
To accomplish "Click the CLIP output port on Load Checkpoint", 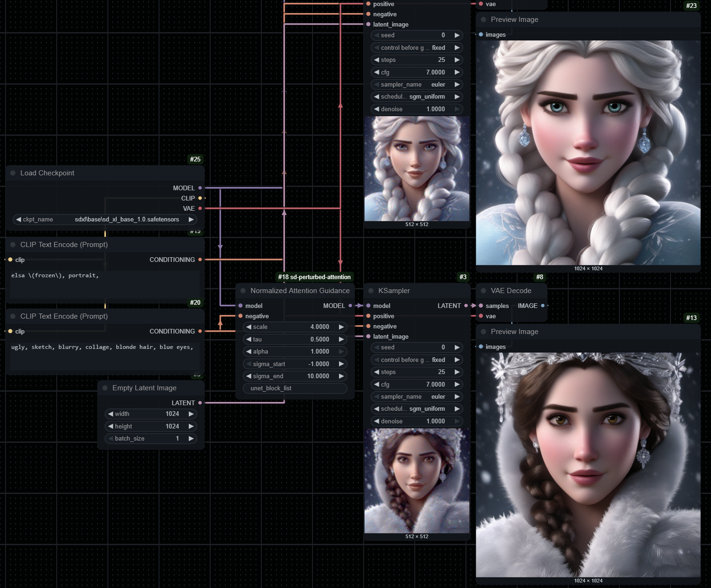I will click(200, 198).
